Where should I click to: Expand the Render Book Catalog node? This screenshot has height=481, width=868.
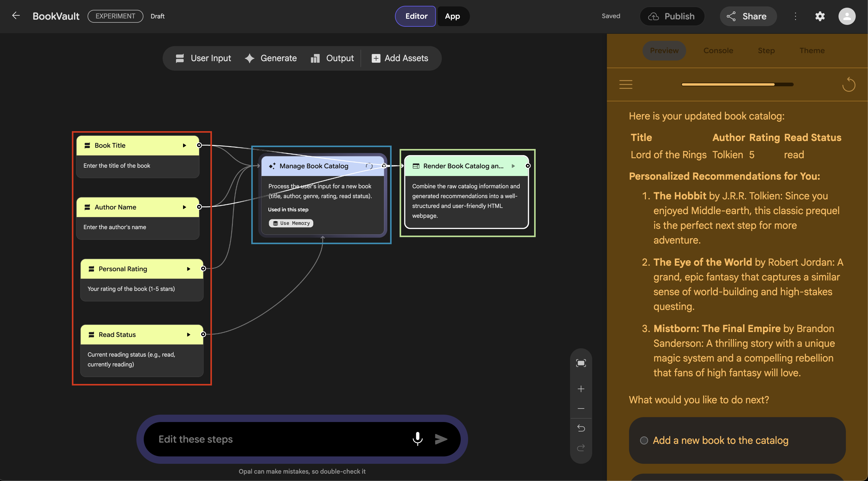513,166
